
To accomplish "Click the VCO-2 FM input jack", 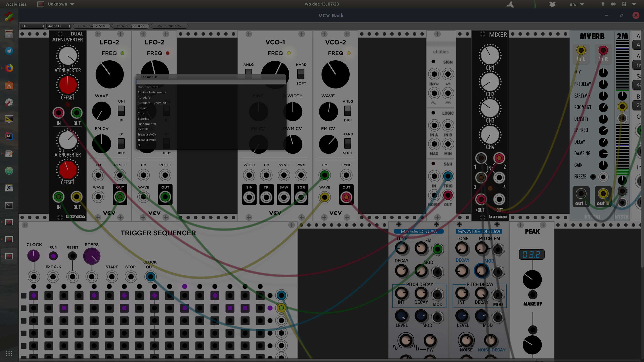I will click(x=325, y=175).
